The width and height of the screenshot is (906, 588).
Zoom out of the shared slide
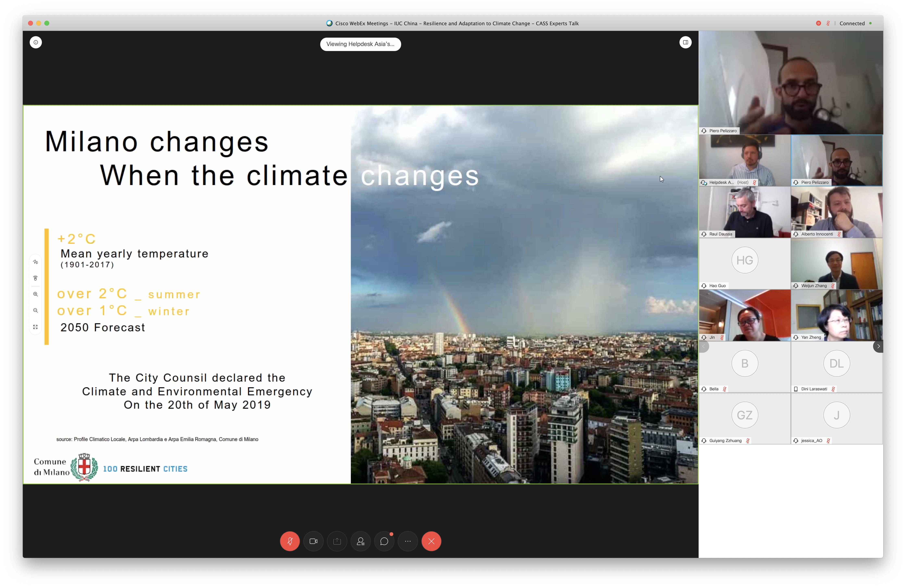pyautogui.click(x=35, y=310)
